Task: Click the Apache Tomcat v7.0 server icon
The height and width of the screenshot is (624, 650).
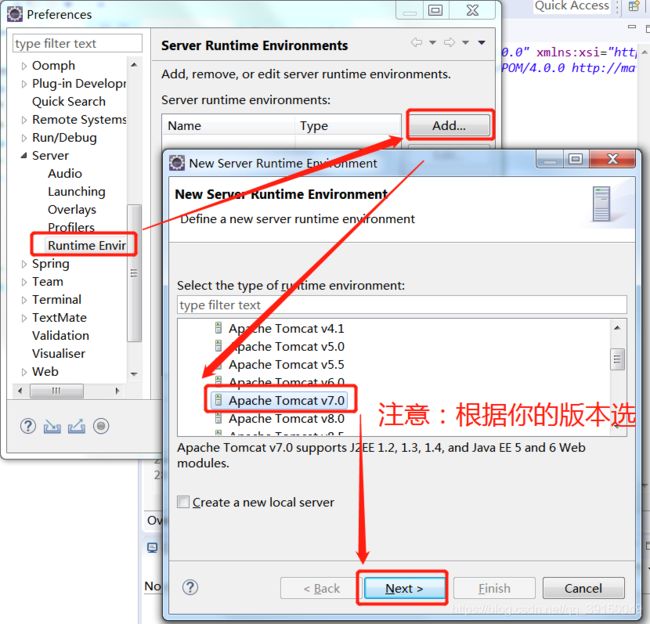Action: [x=218, y=400]
